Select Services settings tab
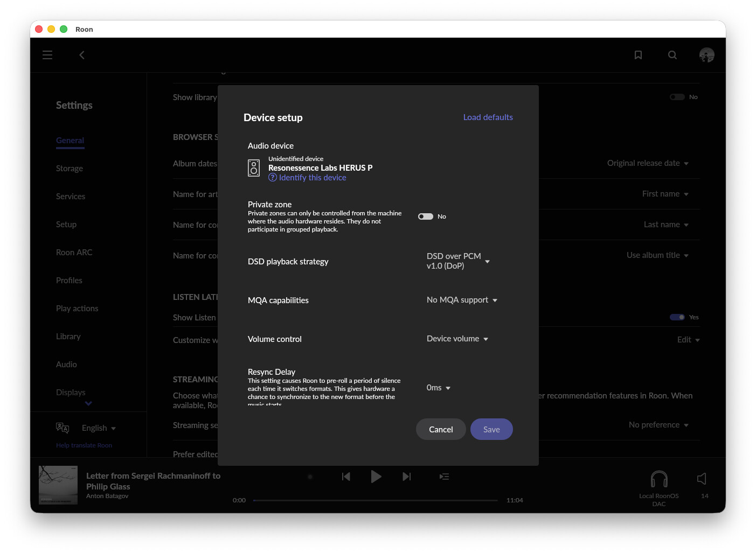The image size is (756, 553). click(71, 197)
